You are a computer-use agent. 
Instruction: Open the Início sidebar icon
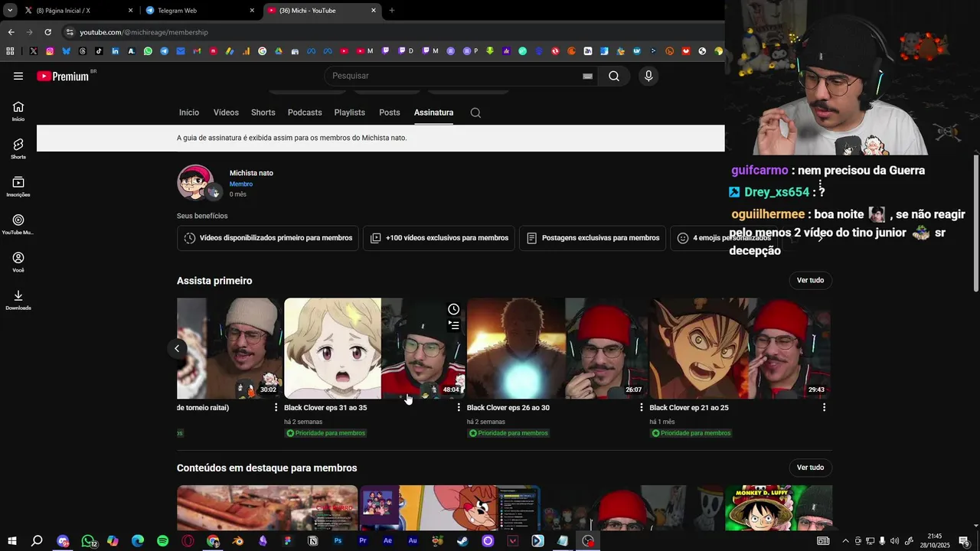18,111
